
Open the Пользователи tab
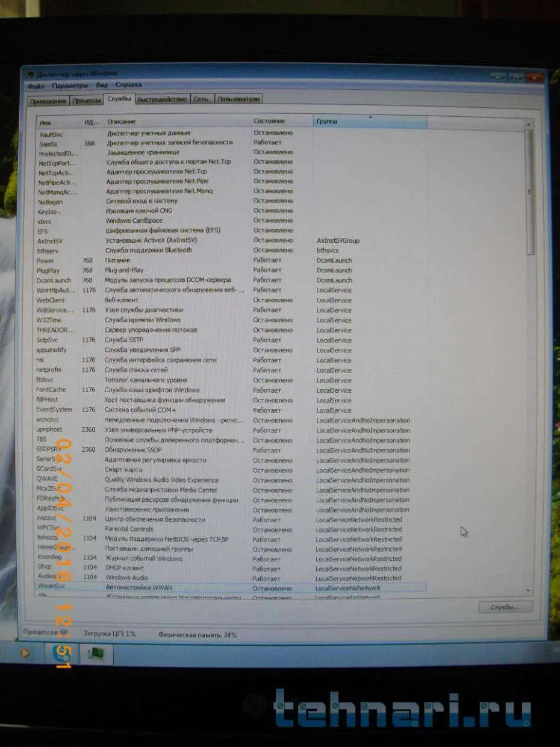(x=238, y=99)
